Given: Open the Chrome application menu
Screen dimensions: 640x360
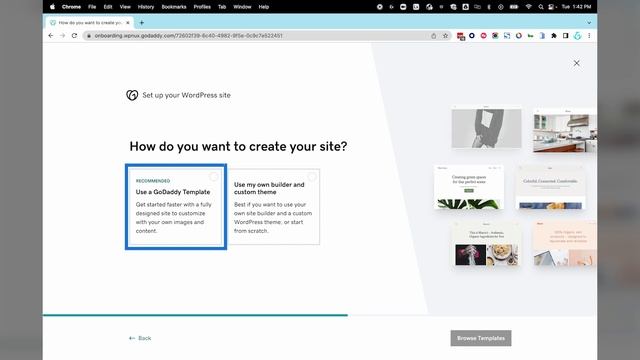Looking at the screenshot, I should 71,7.
